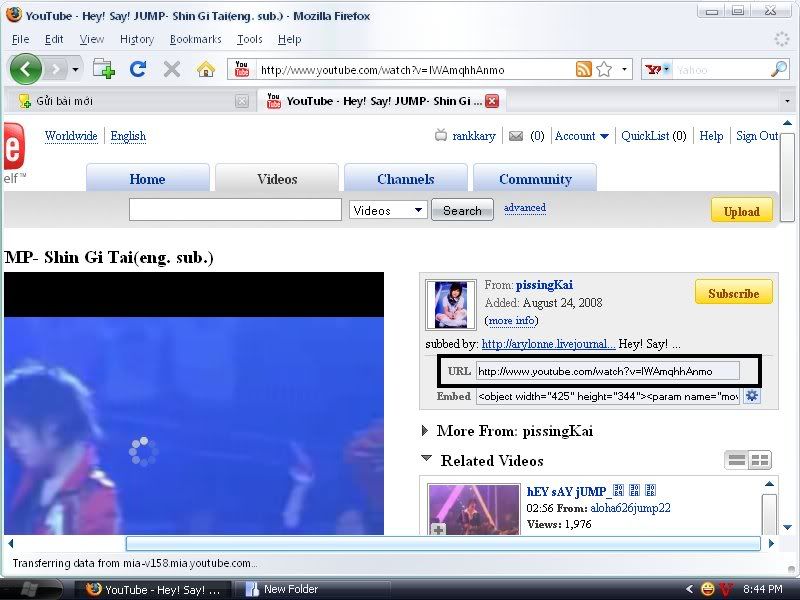Screen dimensions: 800x600
Task: Select the video URL field
Action: (608, 371)
